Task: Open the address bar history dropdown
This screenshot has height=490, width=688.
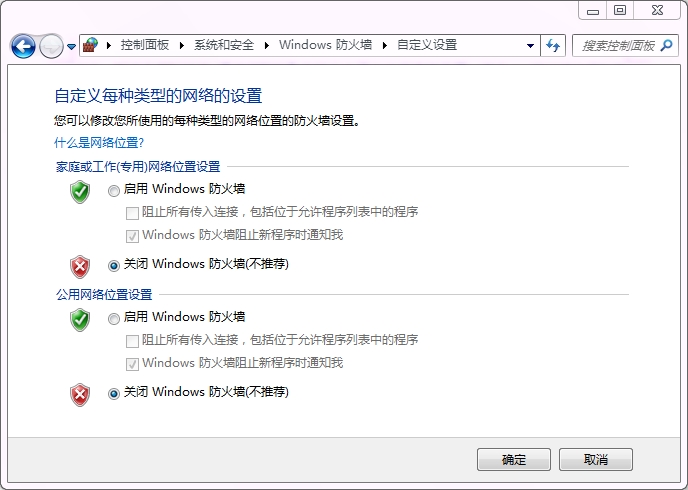Action: coord(530,46)
